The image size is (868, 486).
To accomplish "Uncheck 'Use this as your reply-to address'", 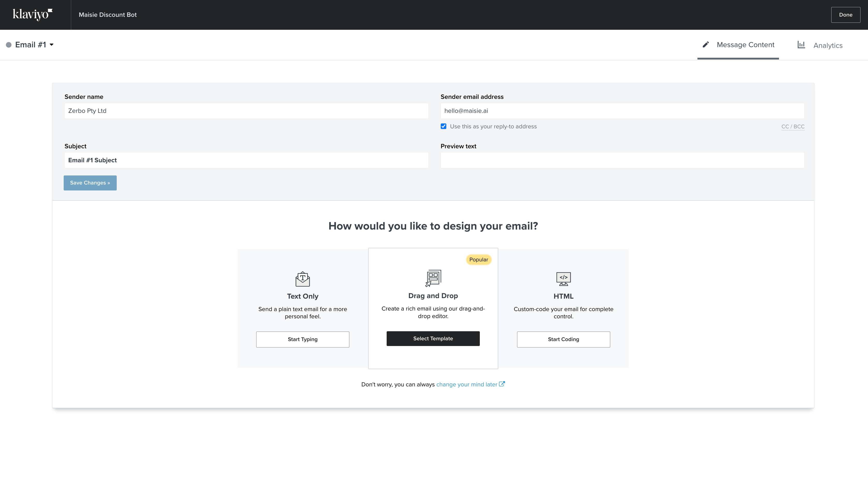I will (443, 126).
